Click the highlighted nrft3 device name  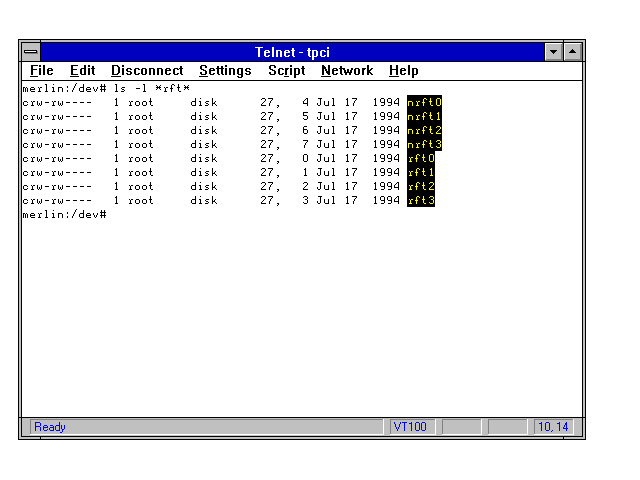pyautogui.click(x=424, y=144)
